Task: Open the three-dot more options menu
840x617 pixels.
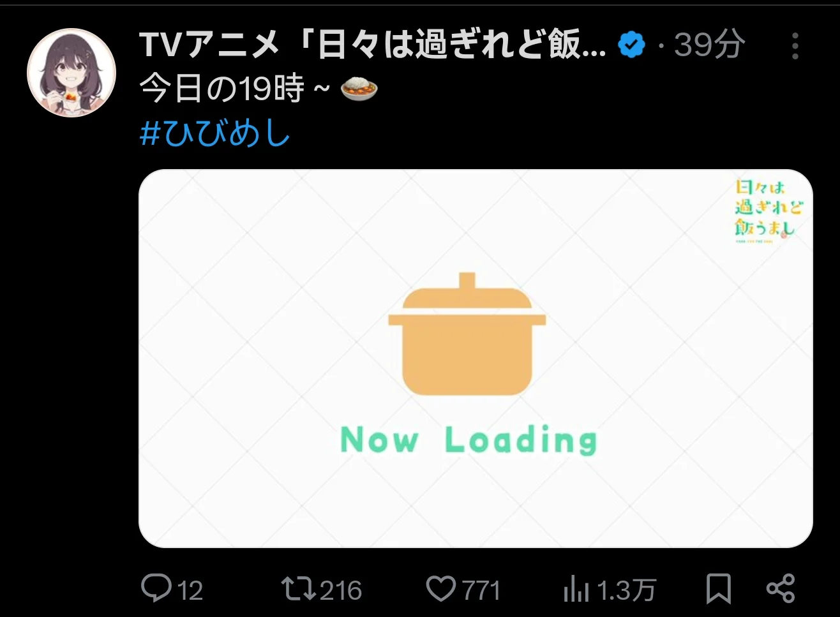Action: (x=795, y=46)
